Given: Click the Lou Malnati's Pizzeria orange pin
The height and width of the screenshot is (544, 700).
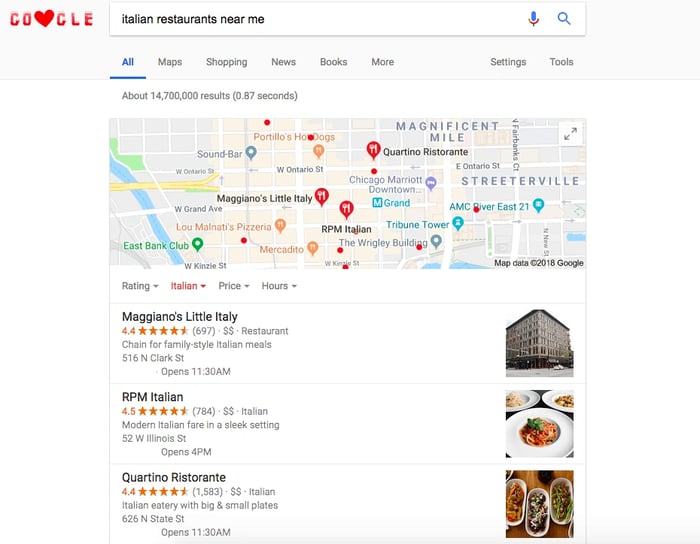Looking at the screenshot, I should click(x=280, y=225).
